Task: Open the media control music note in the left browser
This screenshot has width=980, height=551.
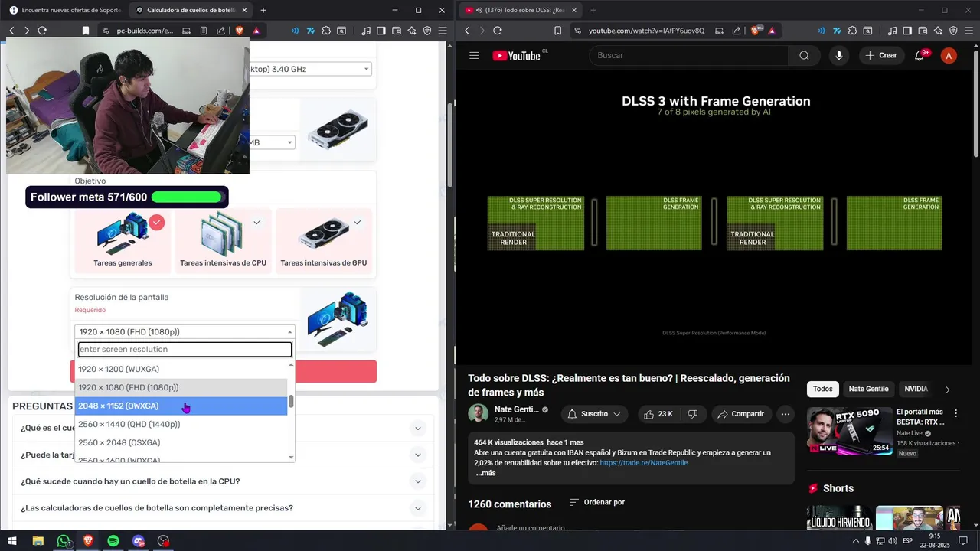Action: coord(366,31)
